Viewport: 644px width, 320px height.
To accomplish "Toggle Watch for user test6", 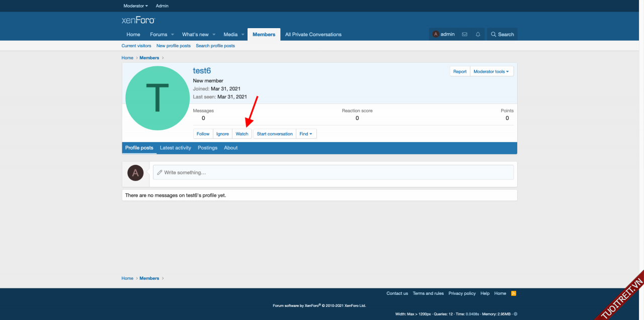I will [x=242, y=134].
